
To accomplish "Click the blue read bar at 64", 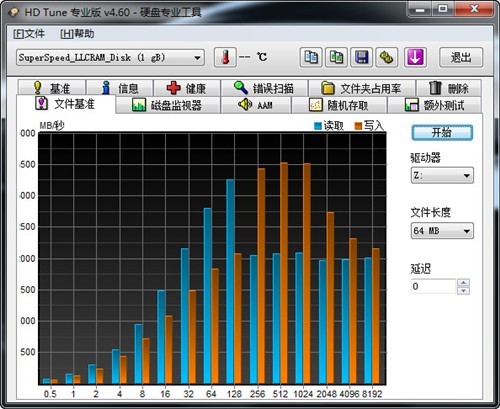I will click(207, 296).
